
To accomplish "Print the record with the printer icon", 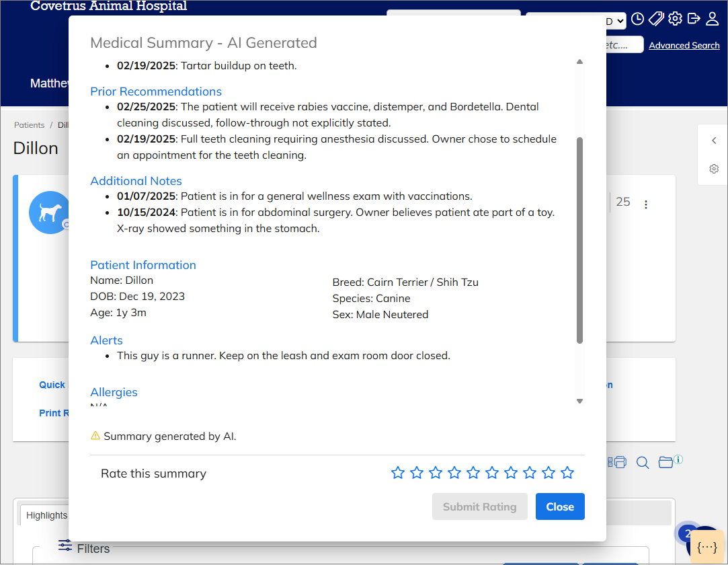I will pyautogui.click(x=620, y=462).
